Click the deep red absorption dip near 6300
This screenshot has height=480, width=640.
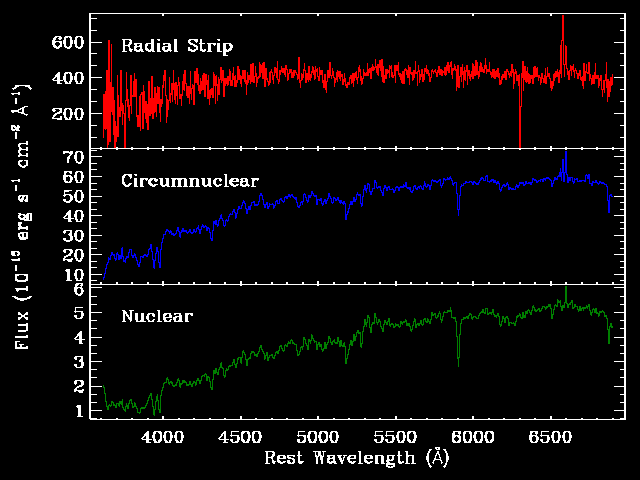tap(520, 114)
